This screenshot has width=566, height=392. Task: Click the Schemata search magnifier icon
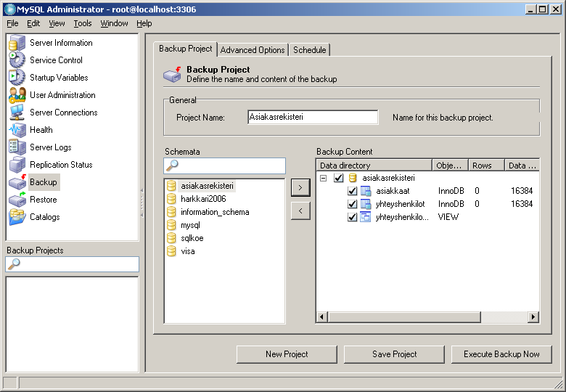point(172,166)
